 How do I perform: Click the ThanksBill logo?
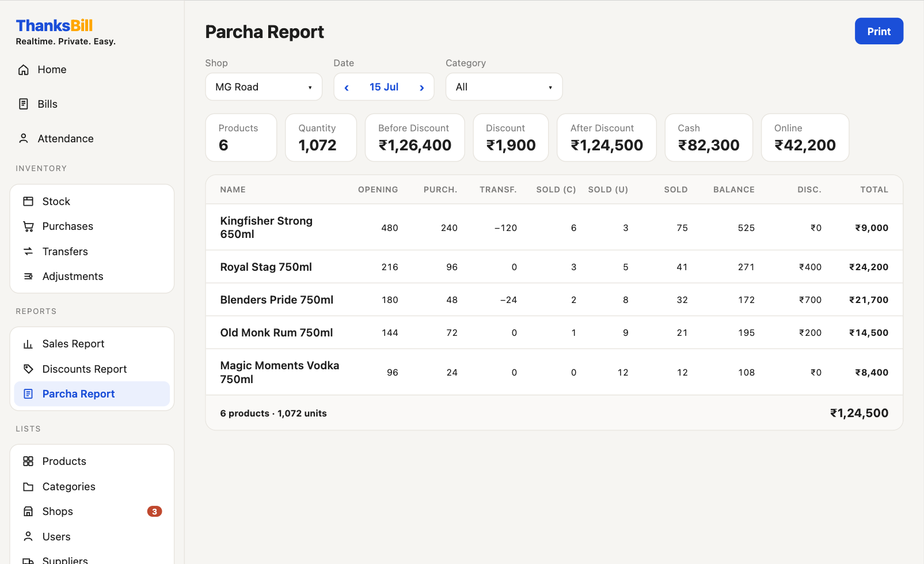[x=54, y=25]
